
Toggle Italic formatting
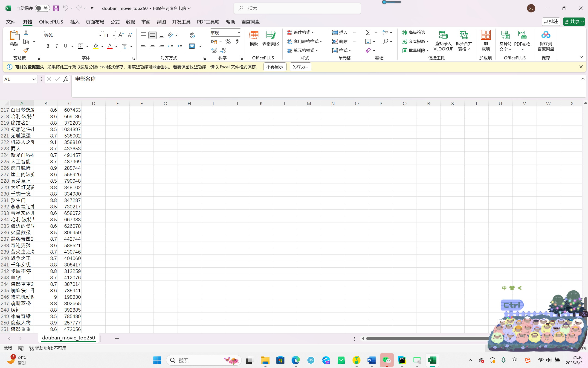coord(57,46)
